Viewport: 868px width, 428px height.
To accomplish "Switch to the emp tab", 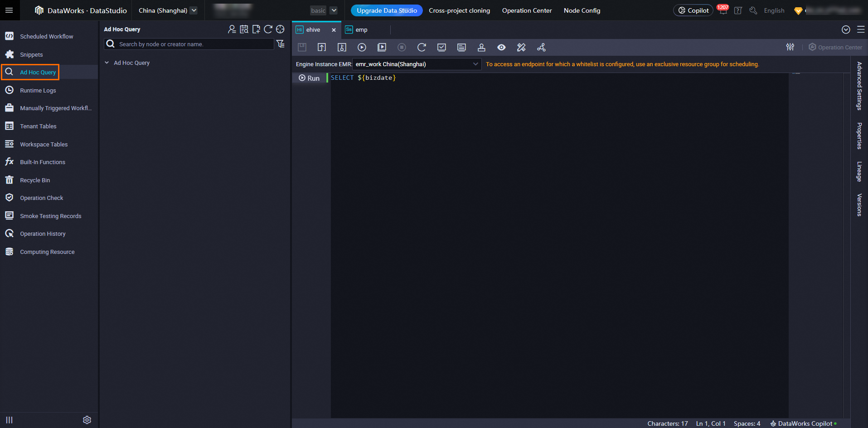I will [361, 30].
